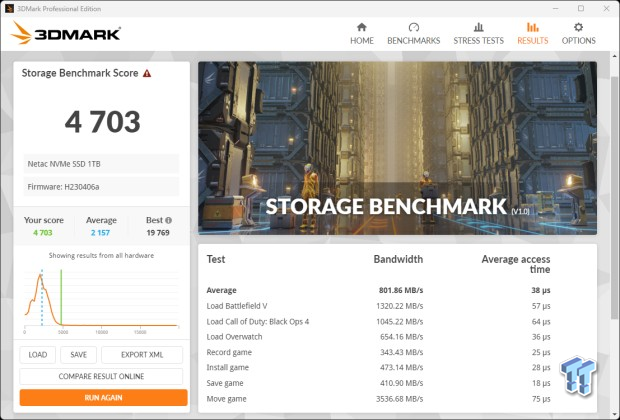Click bandwidth value 654.16 MB/s
This screenshot has height=420, width=620.
(401, 337)
